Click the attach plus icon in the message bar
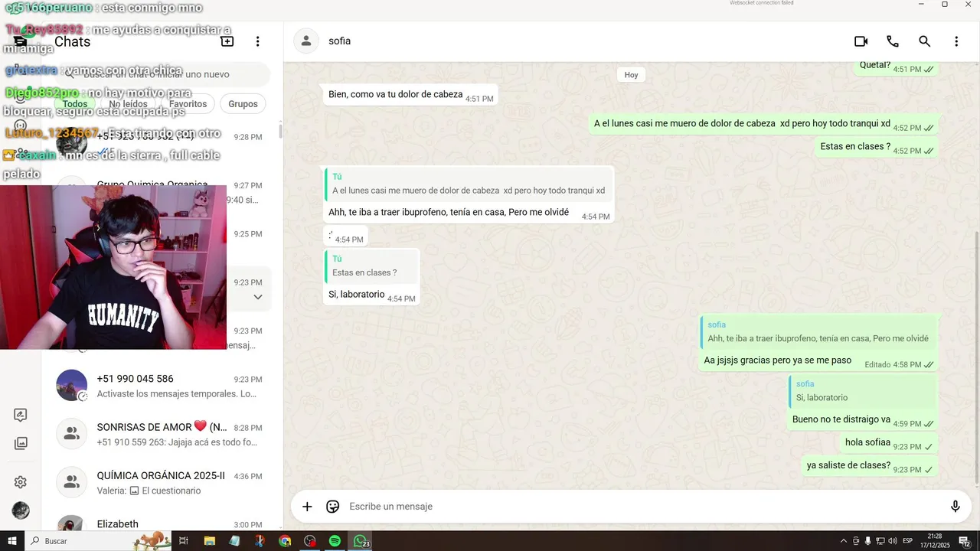Viewport: 980px width, 551px height. point(307,507)
